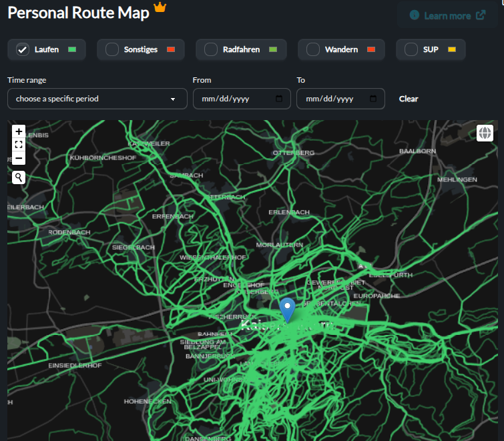Click the BAALBORN map label

pos(417,151)
